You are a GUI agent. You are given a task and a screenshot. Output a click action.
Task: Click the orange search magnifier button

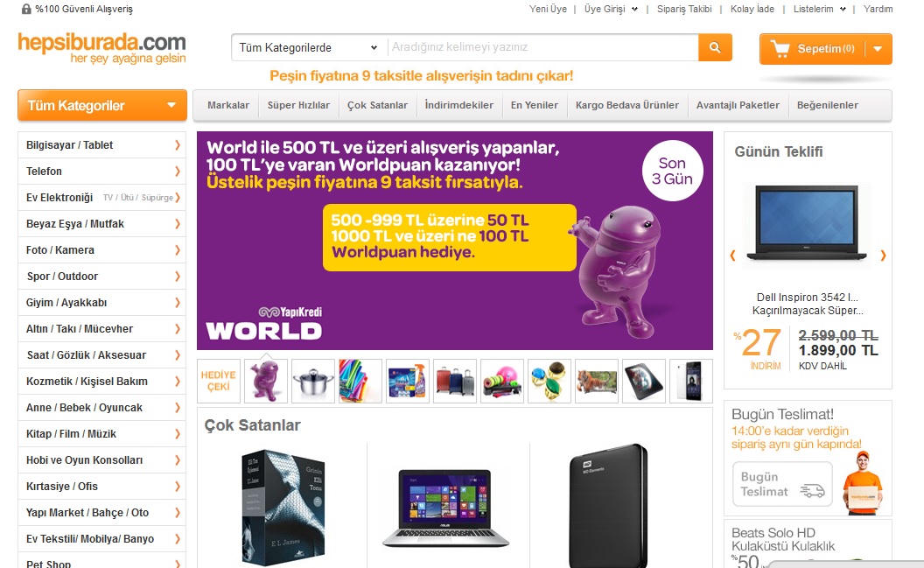[x=715, y=48]
